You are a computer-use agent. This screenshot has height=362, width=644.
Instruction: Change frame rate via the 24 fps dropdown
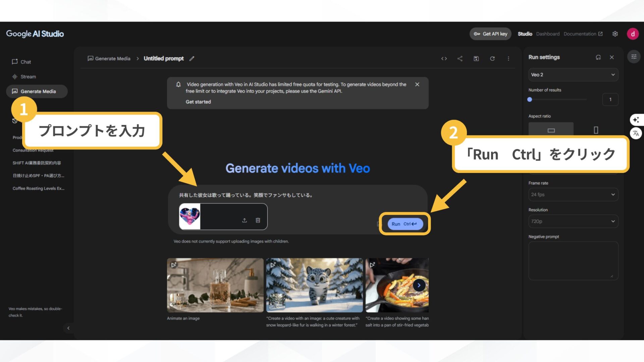[x=573, y=194]
